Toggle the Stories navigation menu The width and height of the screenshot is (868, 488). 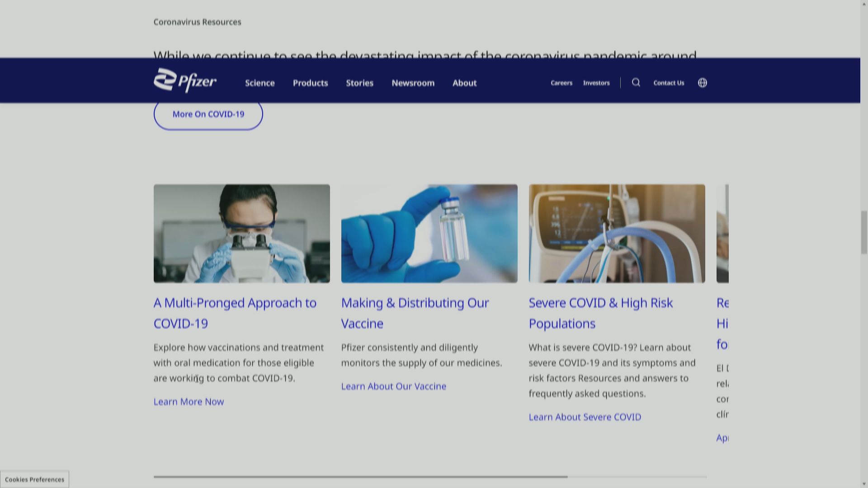pos(360,82)
